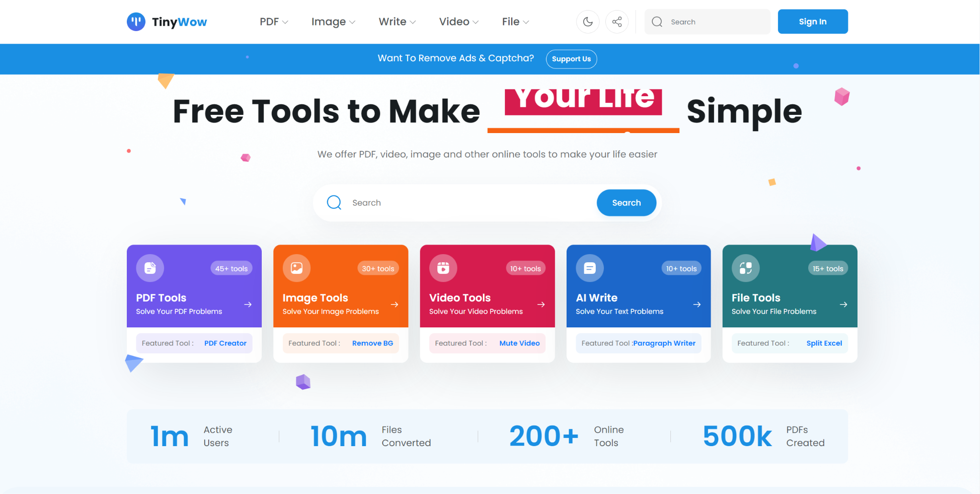Open the File menu
This screenshot has width=980, height=494.
514,22
